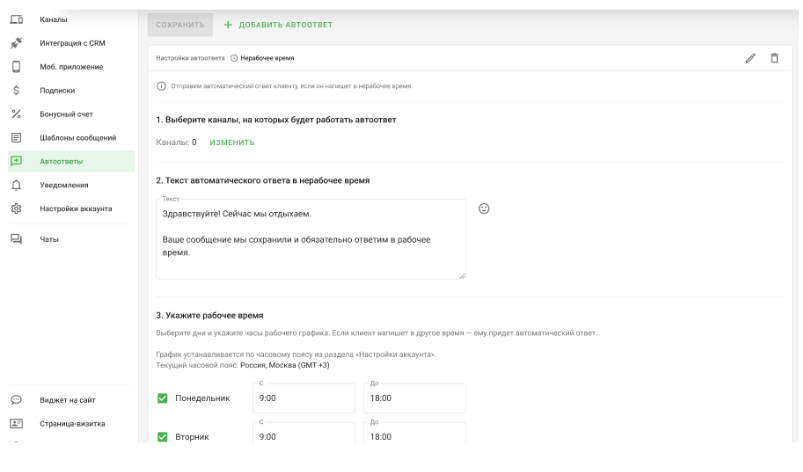Screen dimensions: 803x472
Task: Click the Каналы sidebar icon
Action: click(x=16, y=20)
